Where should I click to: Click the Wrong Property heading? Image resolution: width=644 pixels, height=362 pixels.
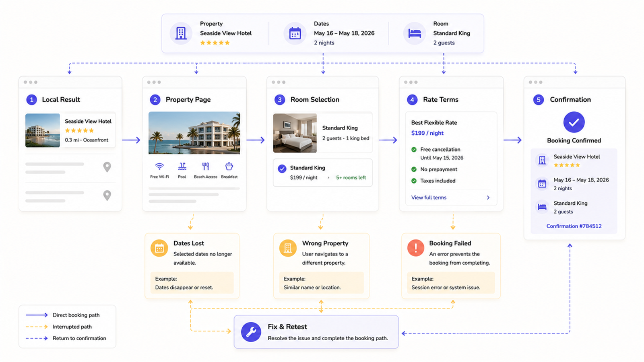click(325, 243)
